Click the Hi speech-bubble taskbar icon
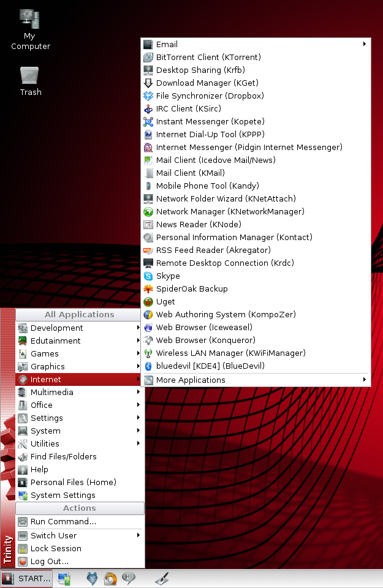This screenshot has height=588, width=383. pos(128,578)
